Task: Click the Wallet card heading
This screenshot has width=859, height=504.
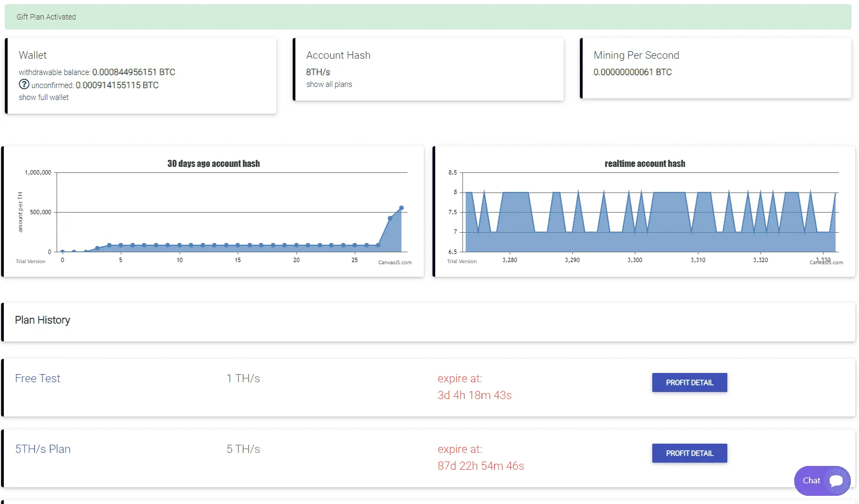Action: 33,55
